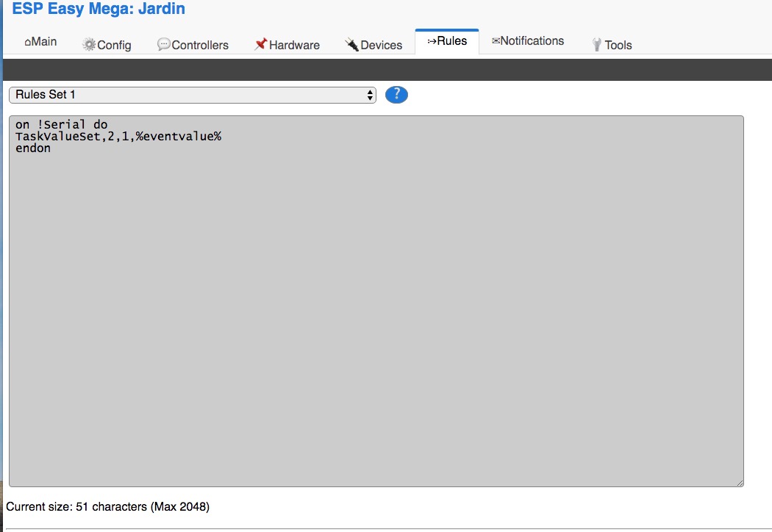Expand the Rules Set 1 dropdown
The width and height of the screenshot is (772, 532).
193,95
